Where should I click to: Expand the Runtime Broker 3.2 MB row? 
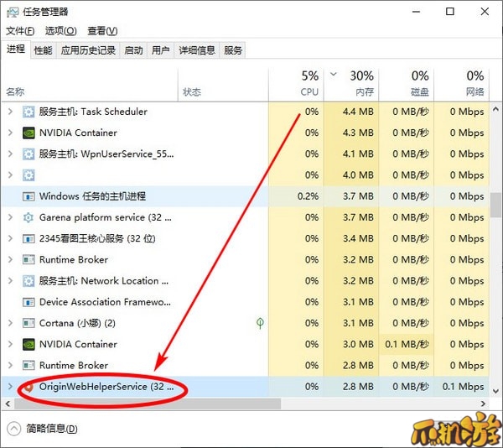(x=10, y=259)
